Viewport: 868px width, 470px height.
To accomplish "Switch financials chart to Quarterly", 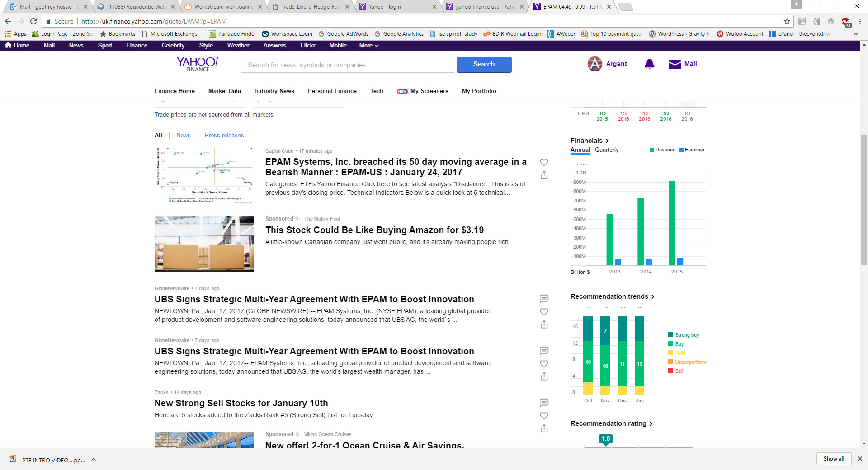I will pyautogui.click(x=606, y=150).
